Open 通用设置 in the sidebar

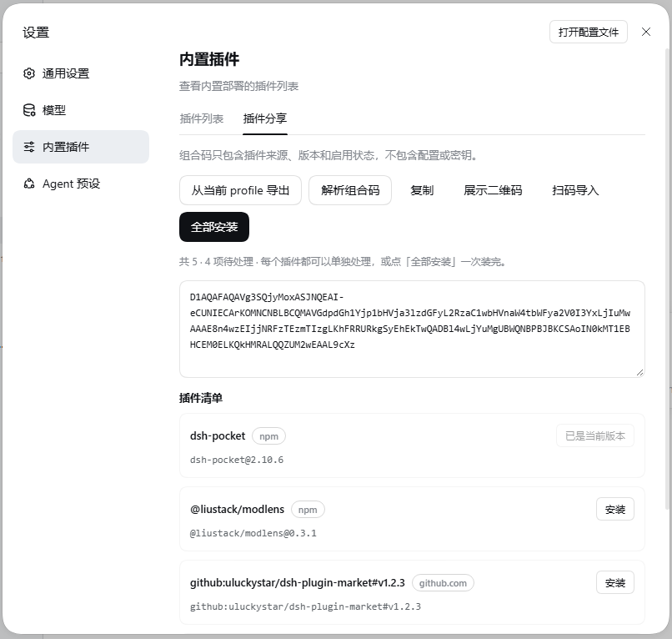[81, 73]
